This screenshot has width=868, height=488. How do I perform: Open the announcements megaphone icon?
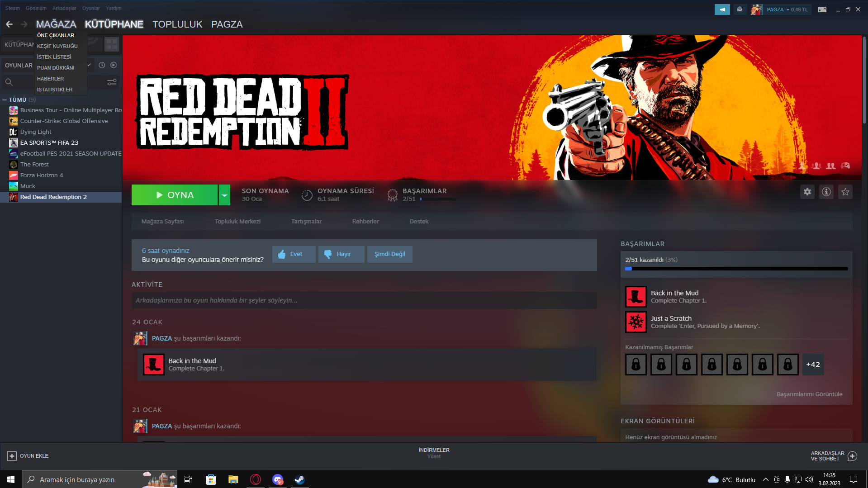(x=722, y=9)
